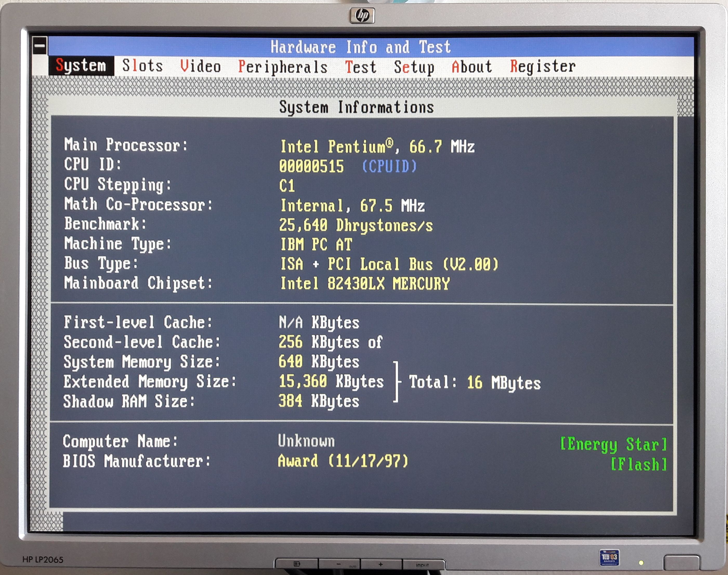Click the Flash indicator
The width and height of the screenshot is (728, 575).
(639, 464)
